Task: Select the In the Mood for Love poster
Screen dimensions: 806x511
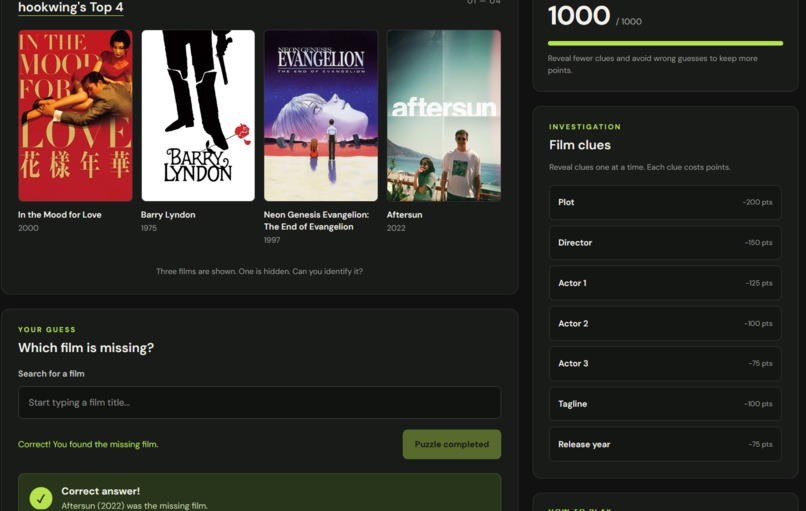Action: coord(75,115)
